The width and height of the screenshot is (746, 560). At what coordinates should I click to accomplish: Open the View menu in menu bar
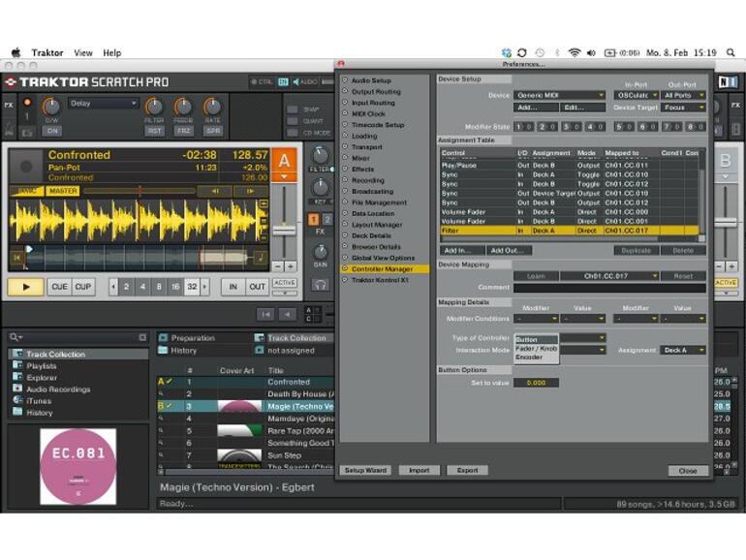[83, 52]
